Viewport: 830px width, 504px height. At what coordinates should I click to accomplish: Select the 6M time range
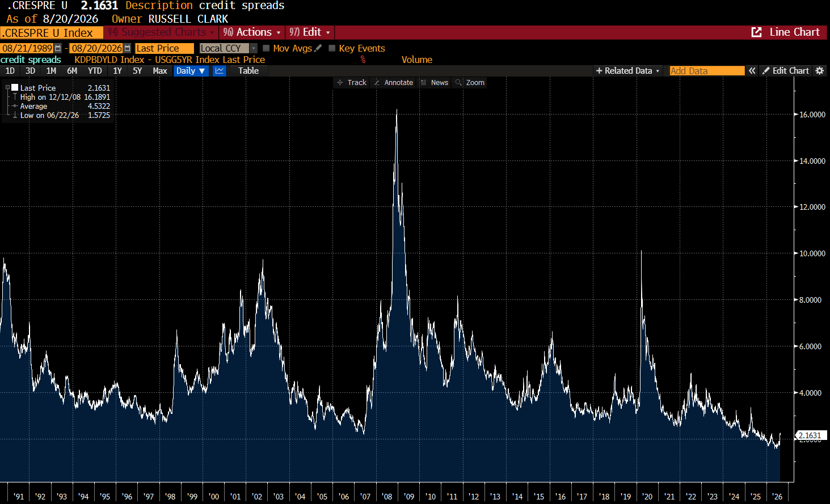point(72,71)
